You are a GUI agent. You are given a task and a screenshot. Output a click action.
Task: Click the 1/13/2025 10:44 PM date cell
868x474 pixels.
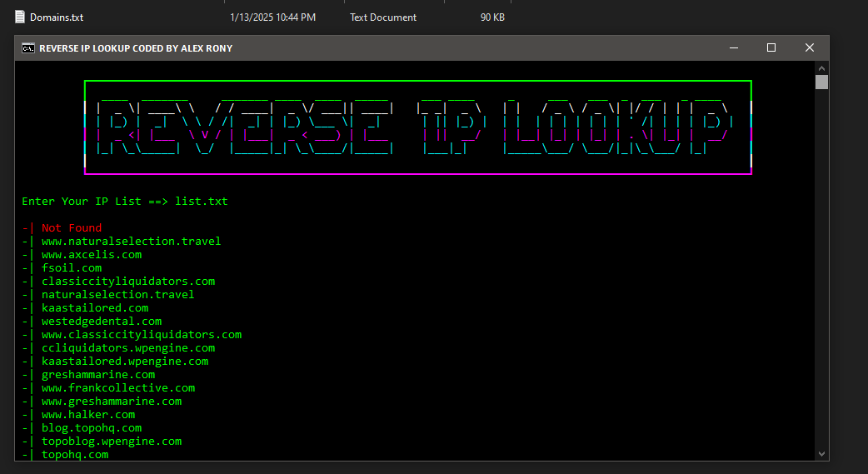pyautogui.click(x=272, y=17)
